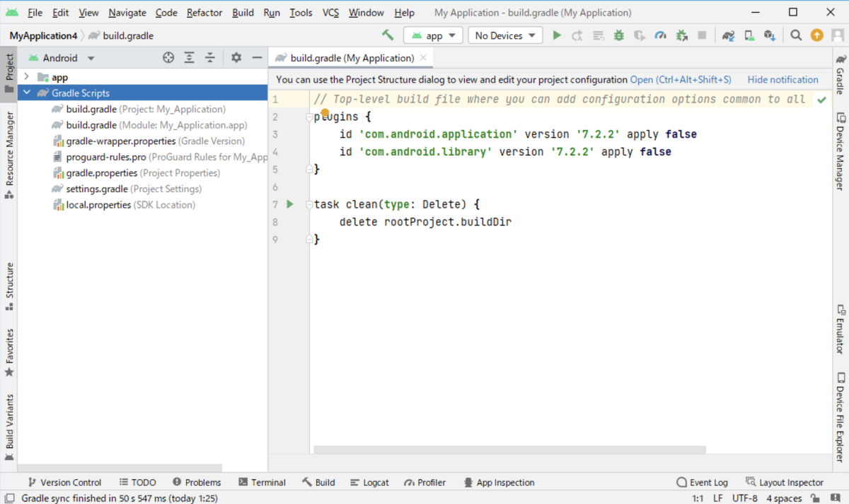The height and width of the screenshot is (504, 849).
Task: Run the clean task gutter arrow on line 7
Action: [289, 204]
